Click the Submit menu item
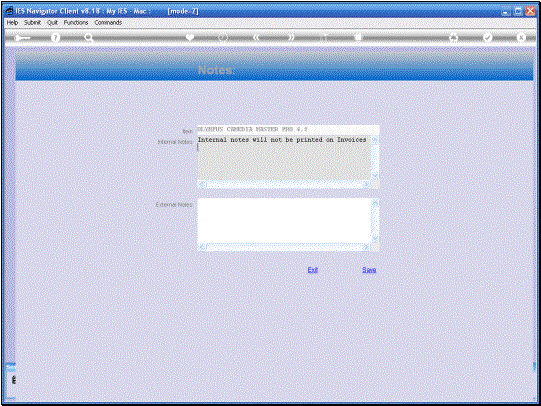This screenshot has width=541, height=406. point(32,22)
